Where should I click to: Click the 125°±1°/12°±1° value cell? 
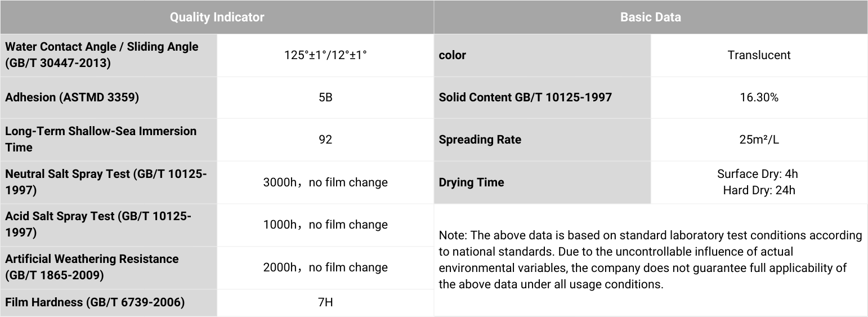[325, 55]
